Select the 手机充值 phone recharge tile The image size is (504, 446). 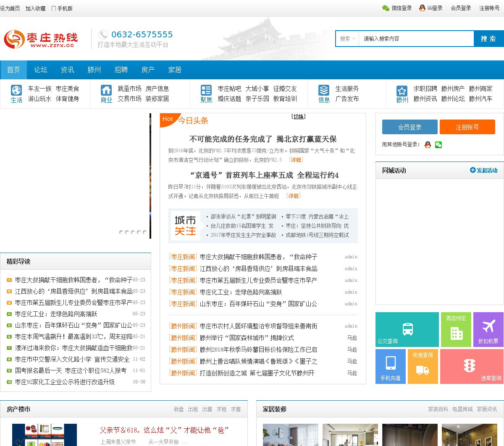click(390, 366)
